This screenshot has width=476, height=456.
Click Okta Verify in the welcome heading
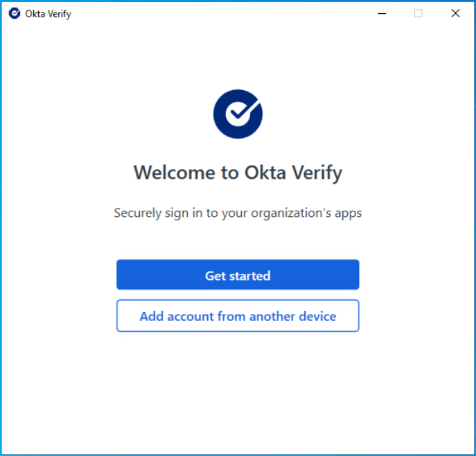pos(293,172)
